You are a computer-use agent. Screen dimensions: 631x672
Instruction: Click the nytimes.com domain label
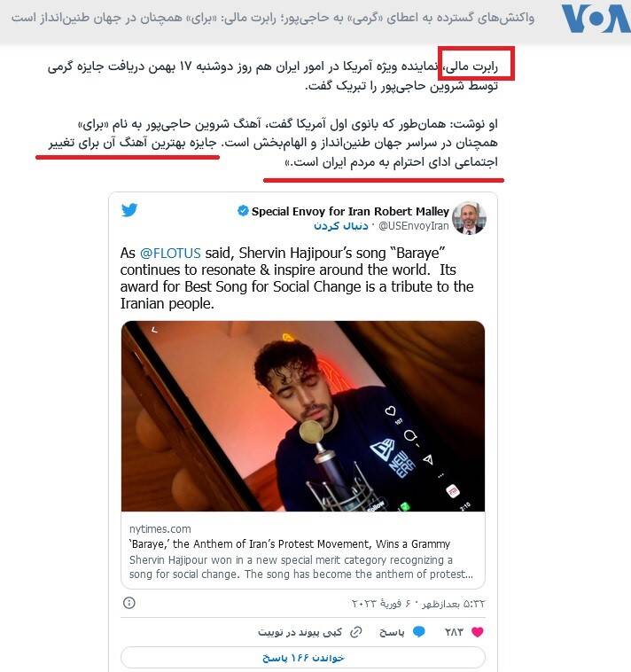160,529
